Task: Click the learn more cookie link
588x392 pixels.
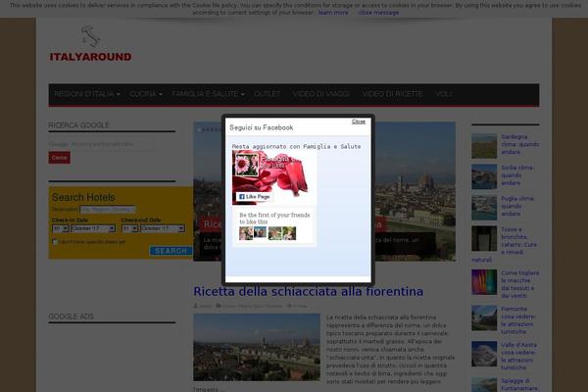Action: click(x=333, y=13)
